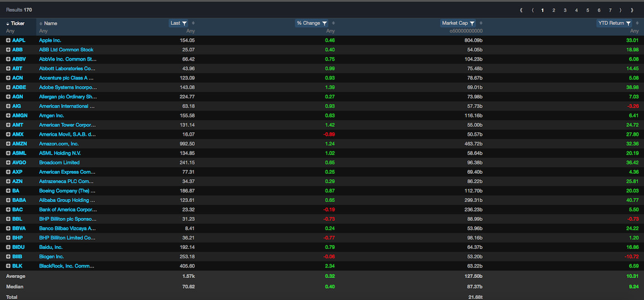Go to the first page using double-left arrow
Screen dimensions: 644x300
(x=521, y=10)
